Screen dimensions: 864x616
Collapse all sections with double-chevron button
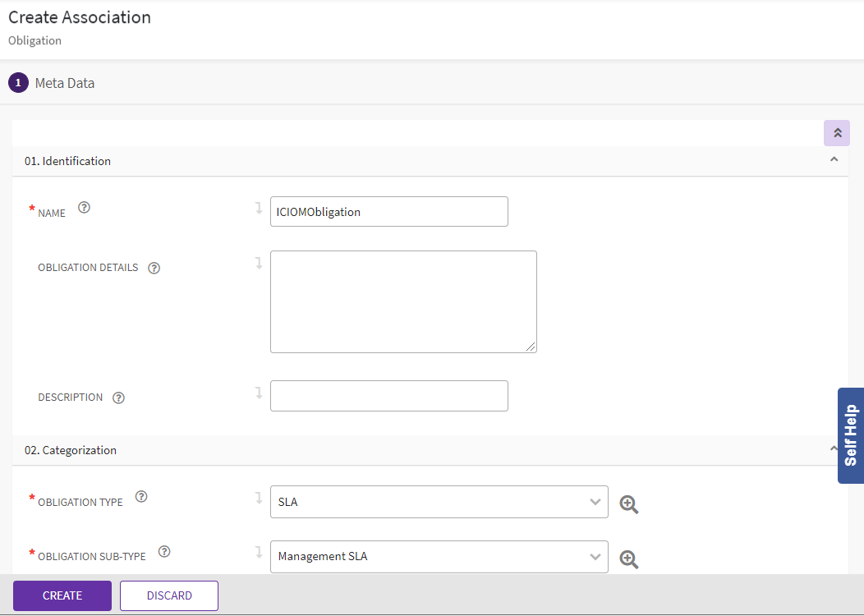(x=837, y=133)
